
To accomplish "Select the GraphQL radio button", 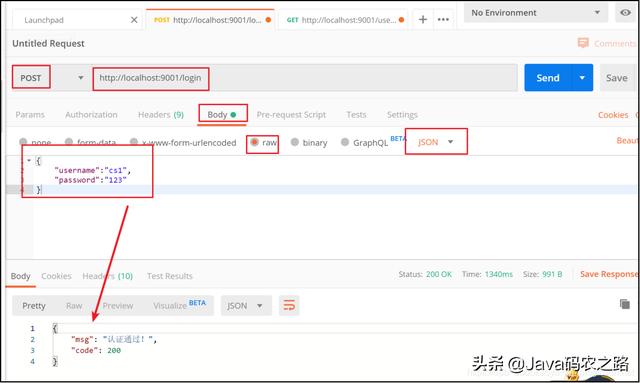I will coord(345,142).
